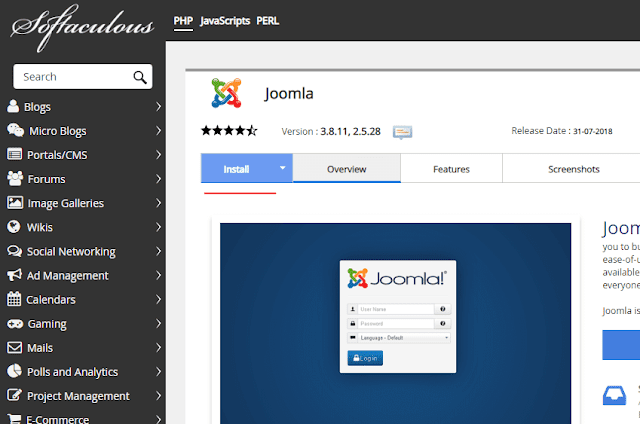This screenshot has height=424, width=640.
Task: Click the Project Management pencil icon
Action: 15,395
